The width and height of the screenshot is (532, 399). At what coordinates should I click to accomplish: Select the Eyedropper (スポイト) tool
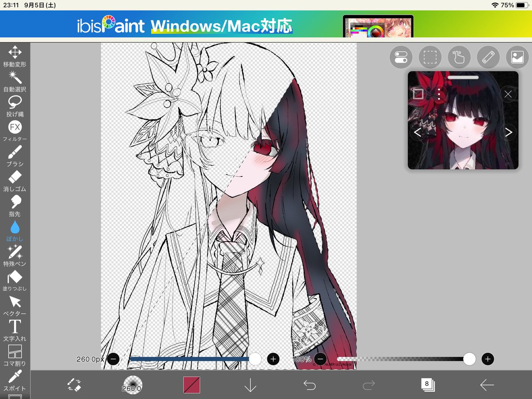(x=15, y=380)
